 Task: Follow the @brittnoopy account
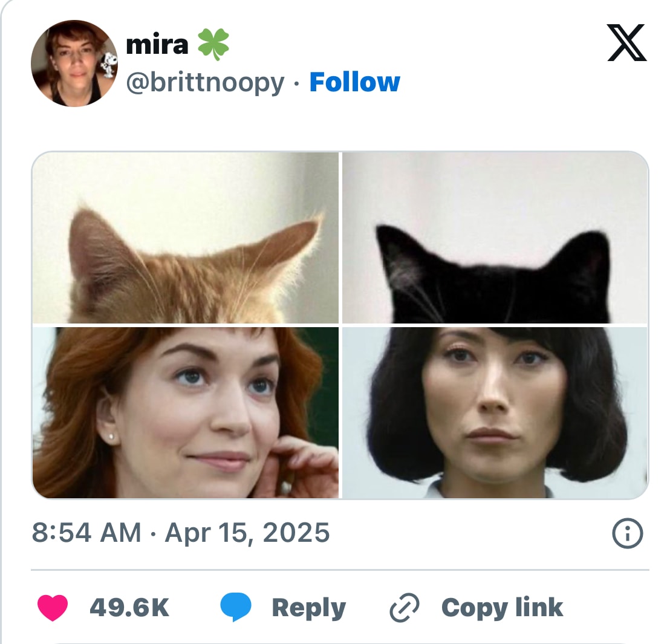pyautogui.click(x=354, y=82)
